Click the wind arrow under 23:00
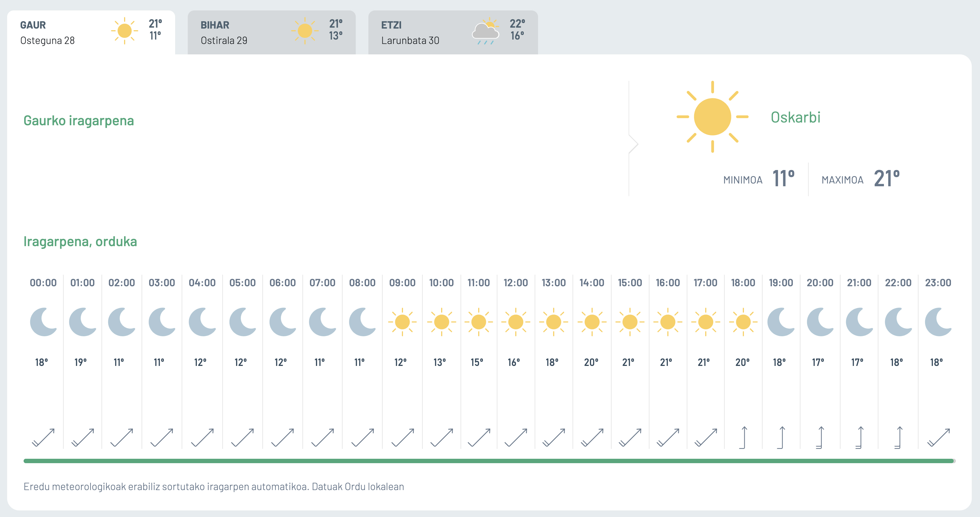Image resolution: width=980 pixels, height=517 pixels. click(x=938, y=437)
